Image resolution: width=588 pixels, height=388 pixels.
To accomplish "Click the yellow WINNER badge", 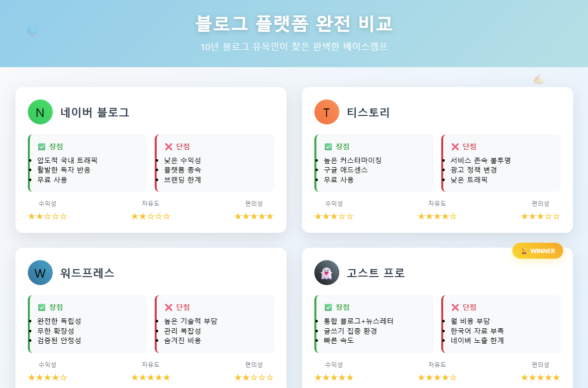I will coord(538,251).
